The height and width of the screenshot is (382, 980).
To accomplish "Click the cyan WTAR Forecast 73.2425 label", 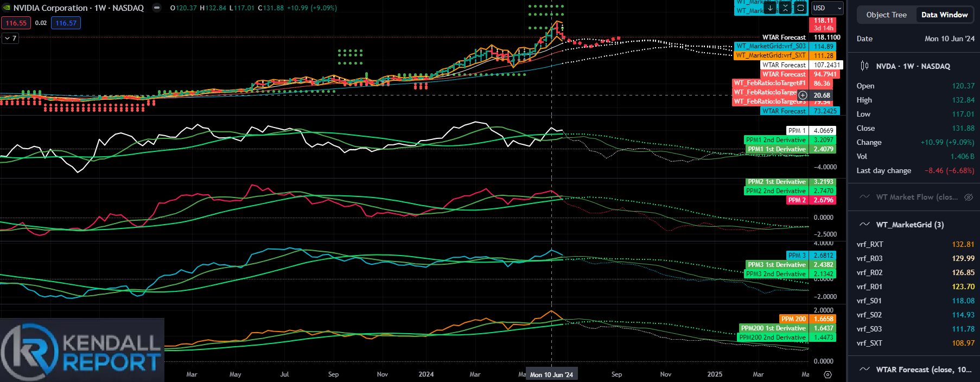I will click(x=800, y=111).
